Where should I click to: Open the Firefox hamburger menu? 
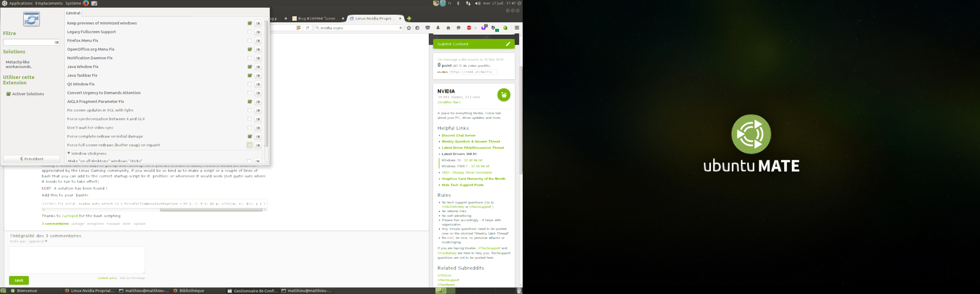517,28
